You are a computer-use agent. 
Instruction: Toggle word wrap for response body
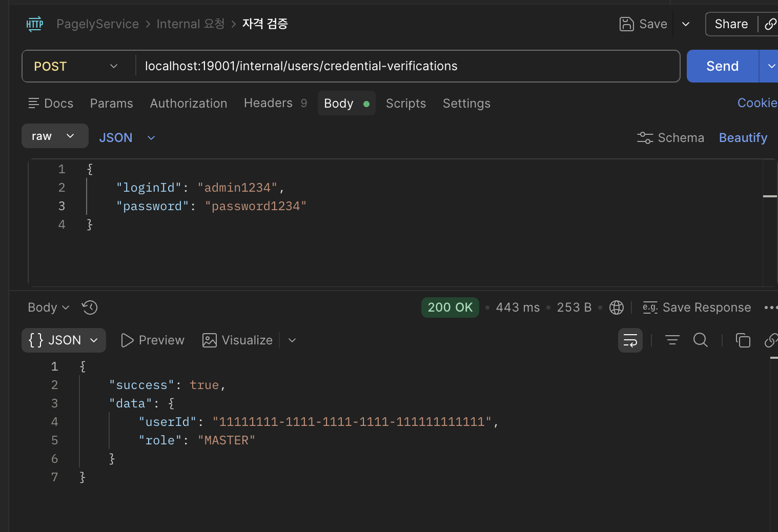point(630,340)
